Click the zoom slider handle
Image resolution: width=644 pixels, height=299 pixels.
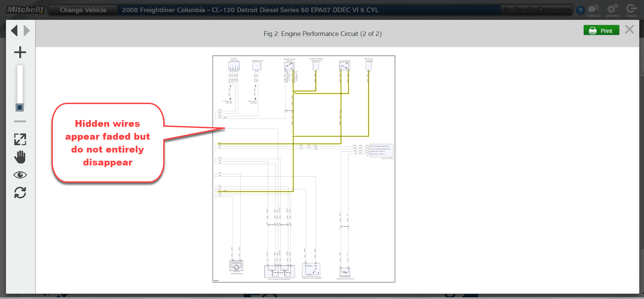(x=20, y=107)
